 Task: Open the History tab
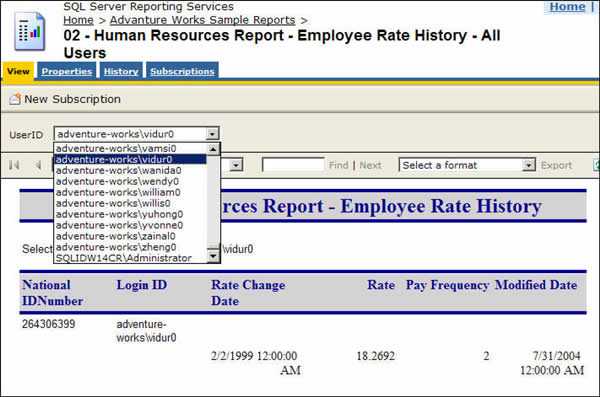pyautogui.click(x=121, y=71)
